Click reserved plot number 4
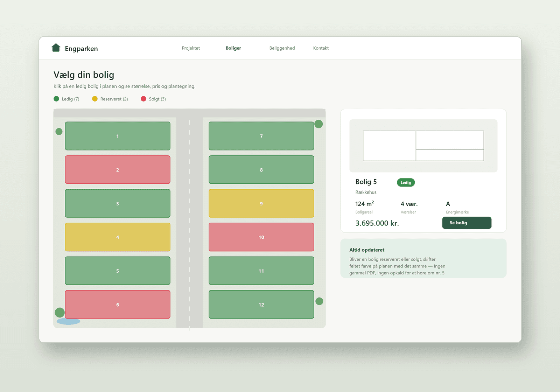This screenshot has height=392, width=560. click(118, 237)
